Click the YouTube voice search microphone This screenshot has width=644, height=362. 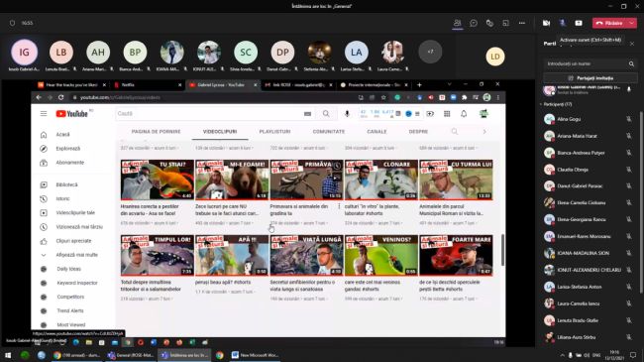point(347,113)
